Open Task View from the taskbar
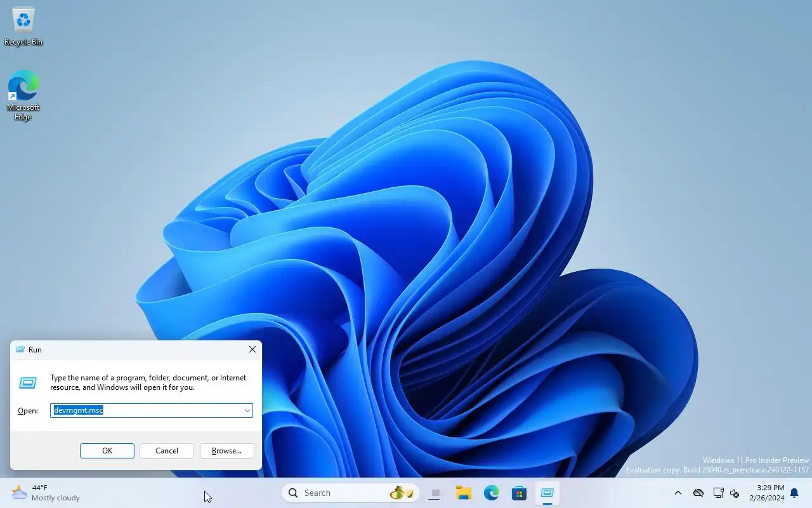The image size is (812, 508). click(435, 493)
